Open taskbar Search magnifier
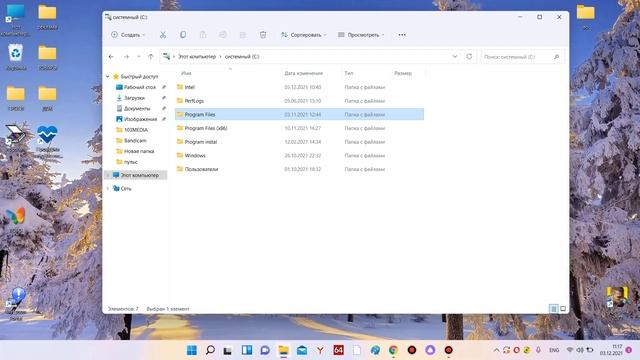The width and height of the screenshot is (640, 360). [x=210, y=350]
